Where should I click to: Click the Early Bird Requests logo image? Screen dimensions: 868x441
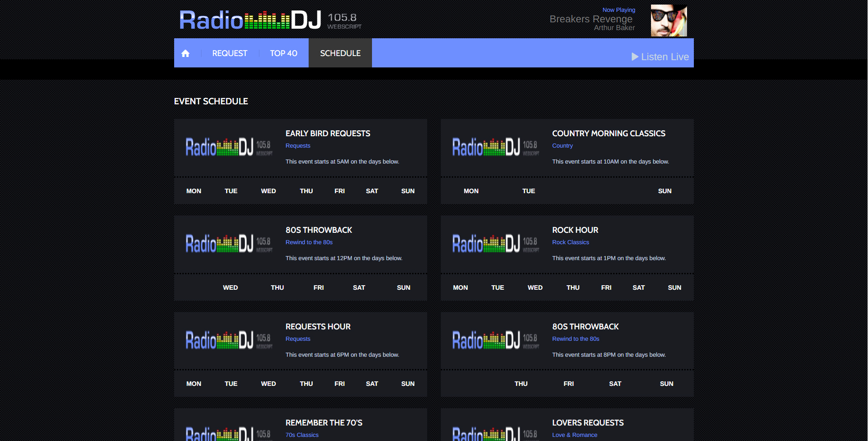coord(229,147)
